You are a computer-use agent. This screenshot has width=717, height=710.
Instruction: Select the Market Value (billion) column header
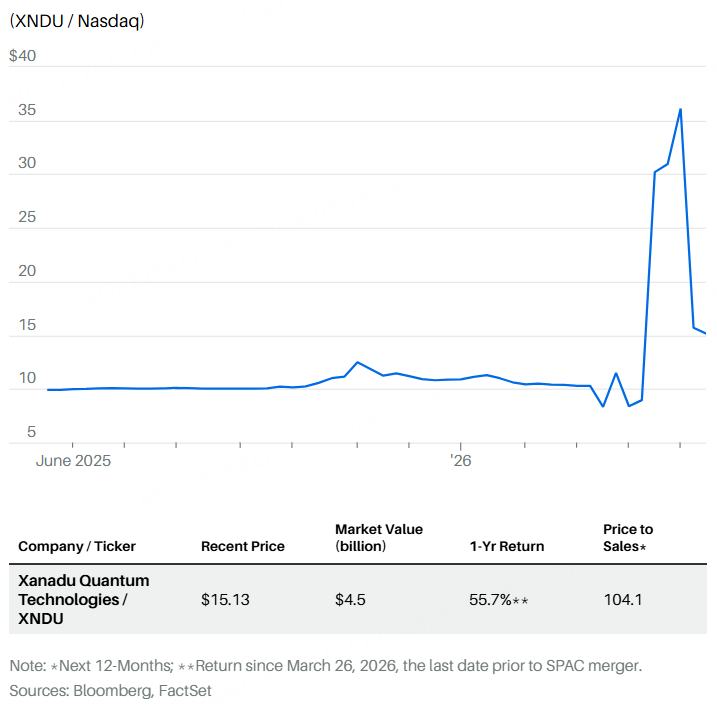[x=379, y=538]
